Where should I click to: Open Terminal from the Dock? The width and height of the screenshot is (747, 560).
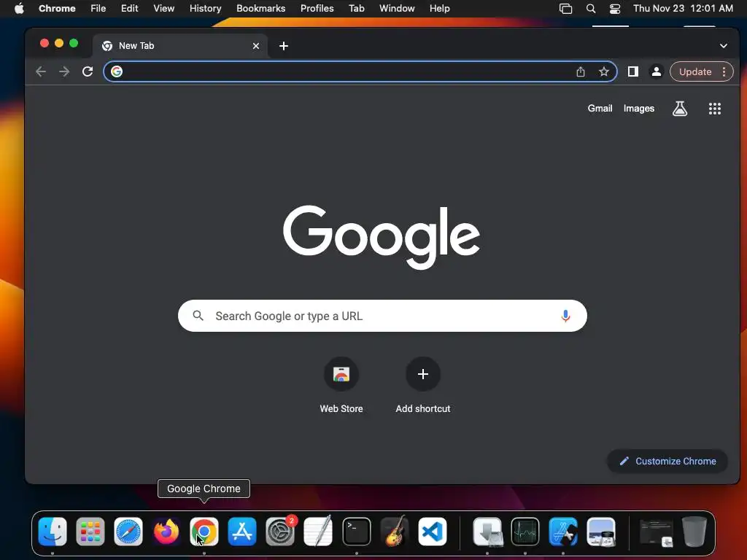coord(356,532)
